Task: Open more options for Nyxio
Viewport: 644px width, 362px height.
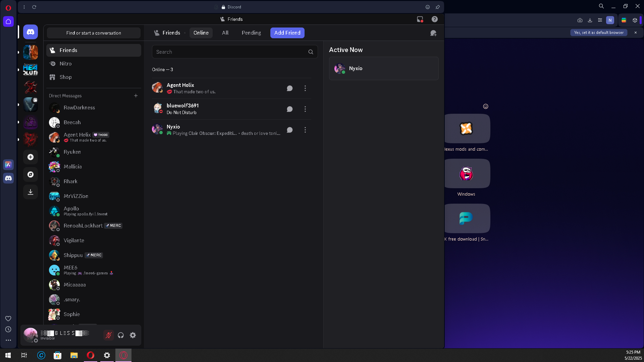Action: tap(305, 130)
